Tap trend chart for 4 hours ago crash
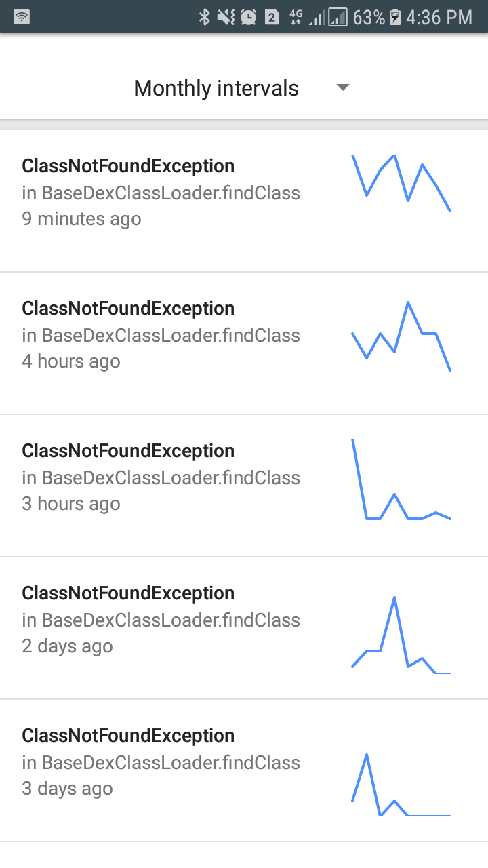488x868 pixels. click(x=401, y=336)
